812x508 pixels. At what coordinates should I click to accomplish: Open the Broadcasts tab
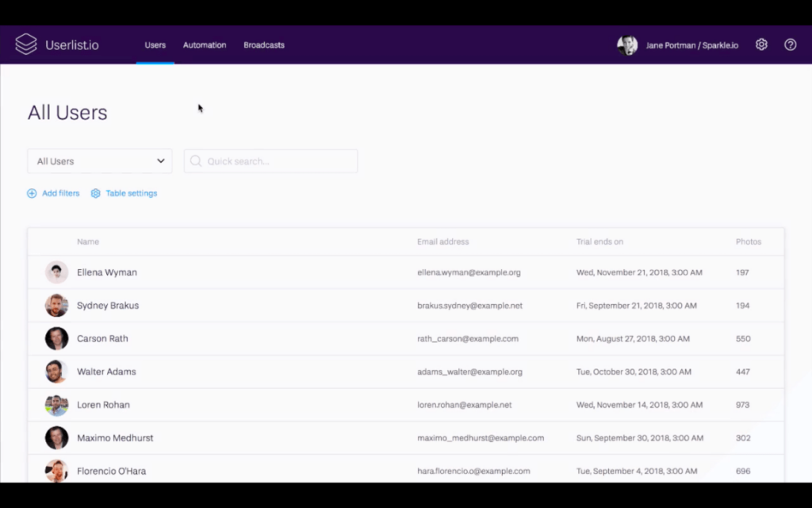tap(264, 45)
